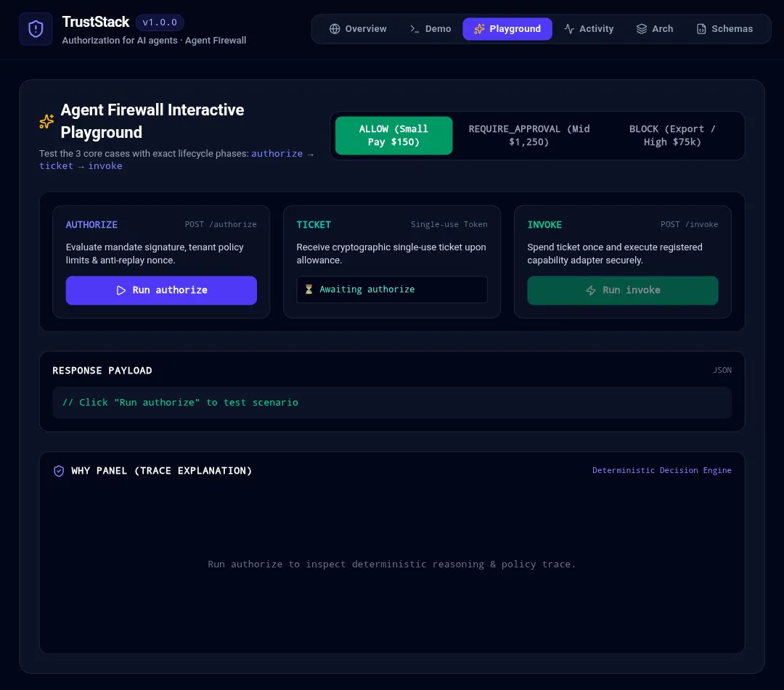Switch to the Demo tab
This screenshot has width=784, height=690.
pos(430,29)
